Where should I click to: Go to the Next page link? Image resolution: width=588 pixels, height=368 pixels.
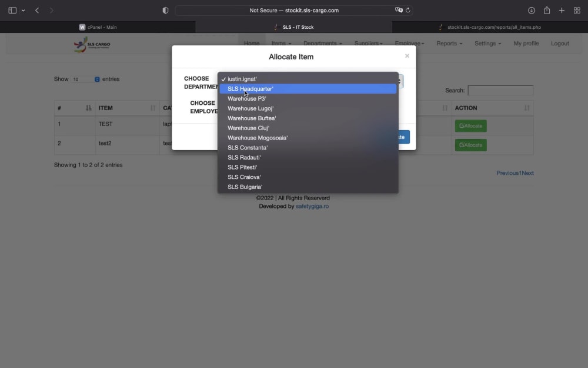[527, 173]
